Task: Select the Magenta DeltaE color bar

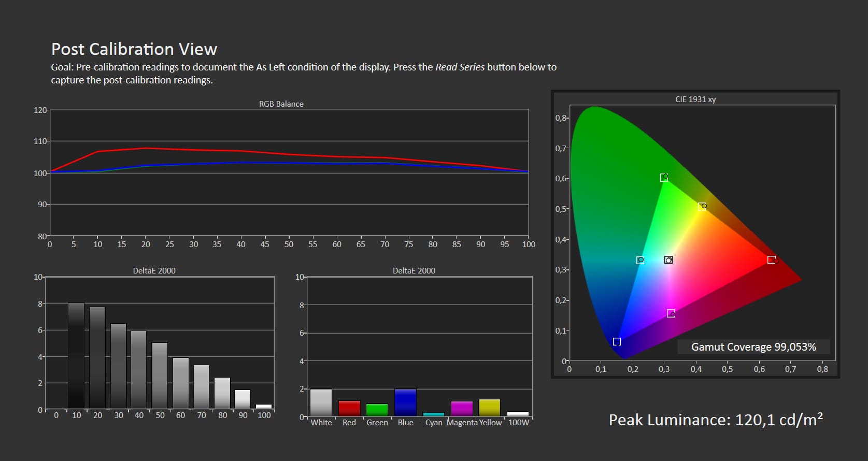Action: 462,409
